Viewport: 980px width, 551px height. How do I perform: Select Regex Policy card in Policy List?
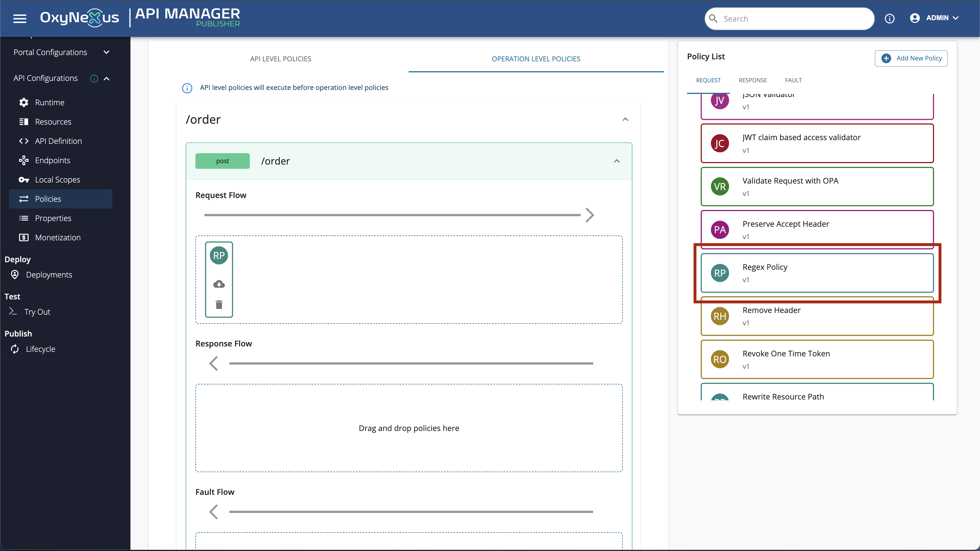(817, 273)
